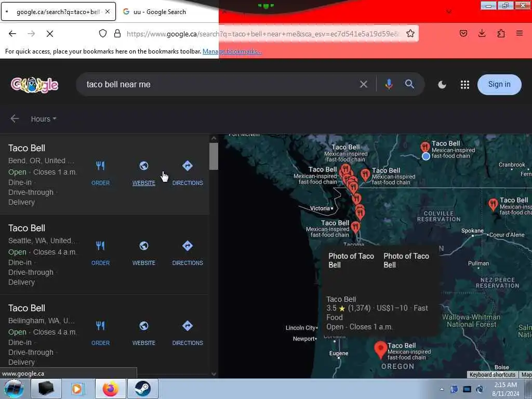Click the URL address bar
This screenshot has height=399, width=532.
[263, 34]
